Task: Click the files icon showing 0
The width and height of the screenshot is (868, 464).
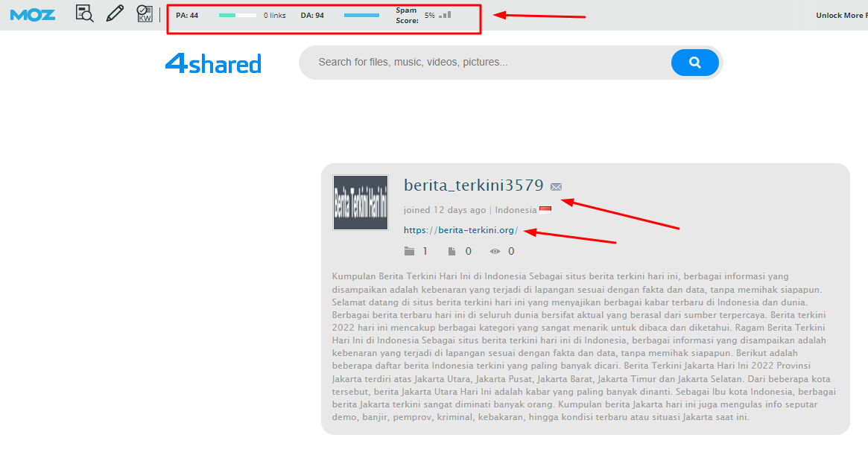Action: (x=453, y=251)
